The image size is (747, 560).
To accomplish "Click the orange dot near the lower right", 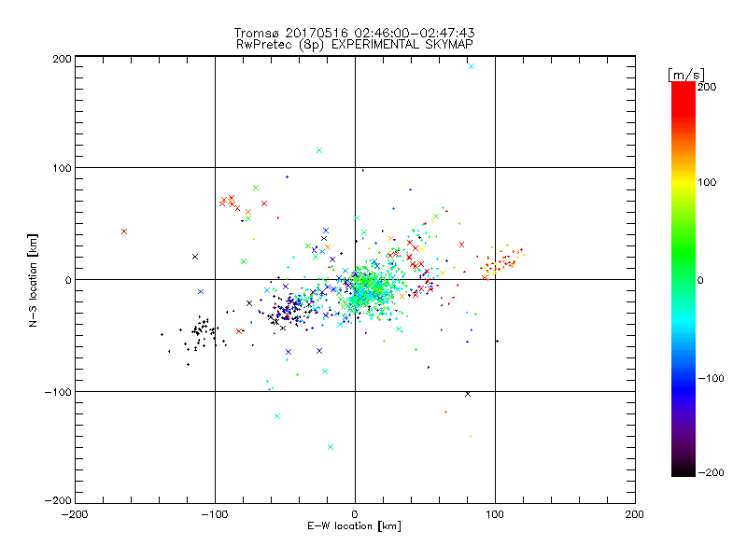I will pyautogui.click(x=446, y=412).
